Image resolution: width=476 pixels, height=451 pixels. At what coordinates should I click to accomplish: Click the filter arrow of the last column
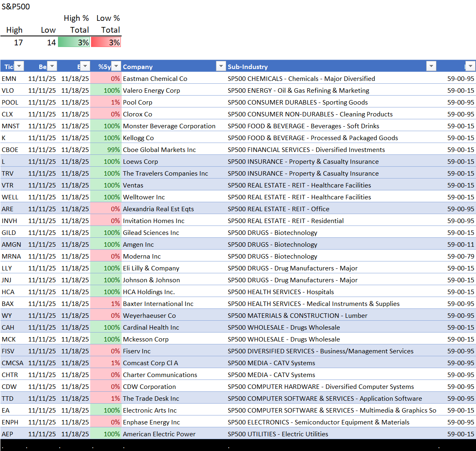coord(470,67)
